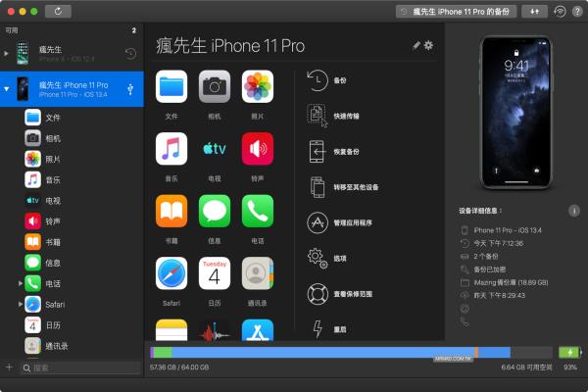Open 选项 options action
588x392 pixels.
coord(326,259)
